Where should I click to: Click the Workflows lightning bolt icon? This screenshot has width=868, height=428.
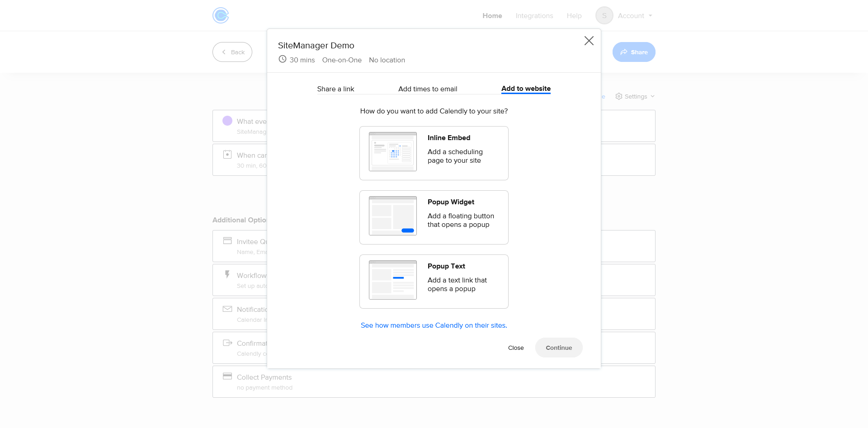[x=227, y=274]
